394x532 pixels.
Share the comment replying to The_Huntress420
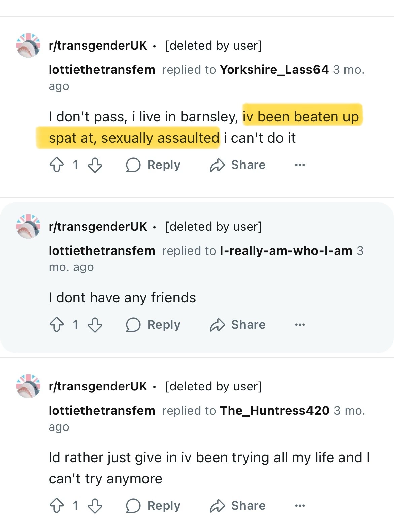click(238, 506)
